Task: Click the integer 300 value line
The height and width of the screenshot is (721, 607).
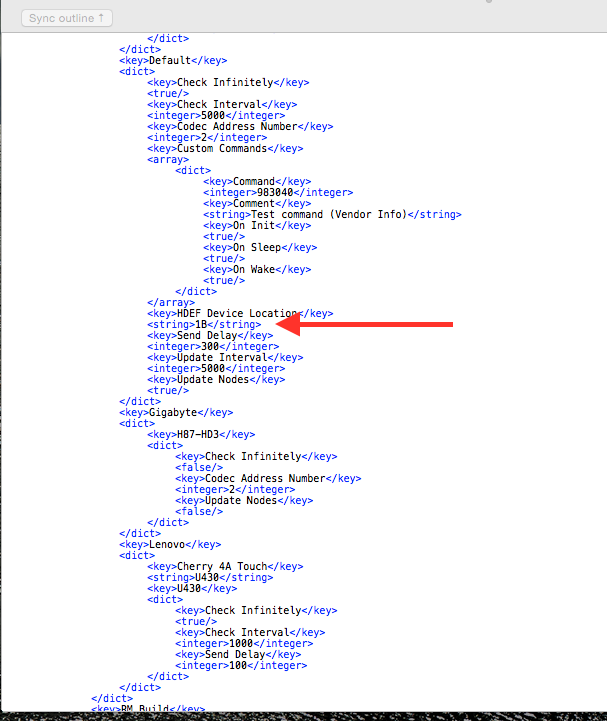Action: point(213,347)
